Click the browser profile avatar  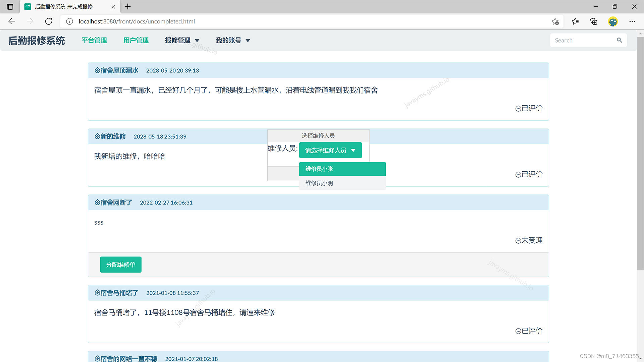click(613, 21)
